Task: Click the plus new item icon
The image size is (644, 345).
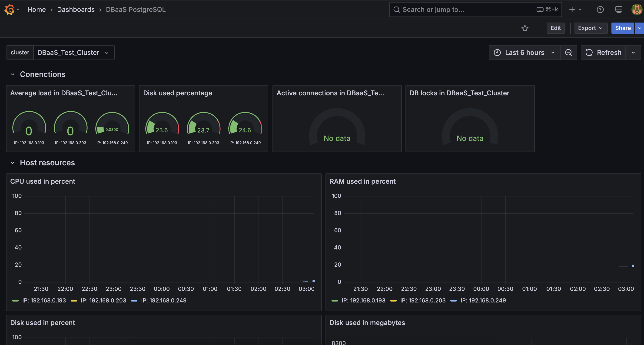Action: (x=572, y=10)
